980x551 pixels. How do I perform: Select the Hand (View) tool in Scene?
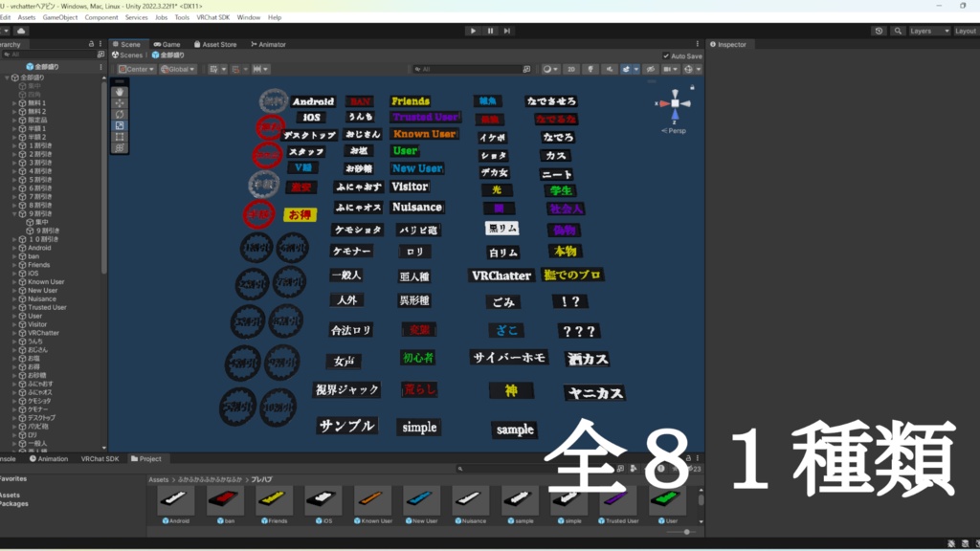pos(120,92)
